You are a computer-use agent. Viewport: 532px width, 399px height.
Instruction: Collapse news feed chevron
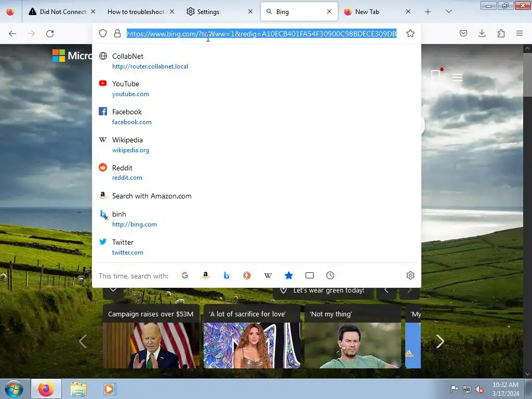pyautogui.click(x=113, y=291)
